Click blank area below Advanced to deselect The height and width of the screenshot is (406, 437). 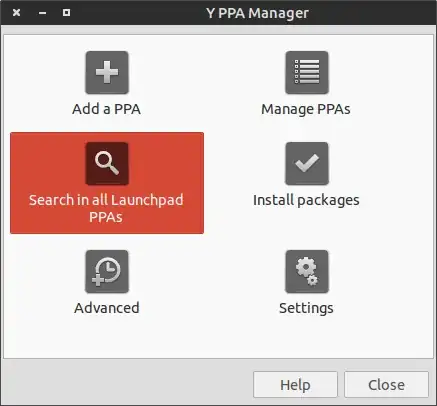[x=107, y=337]
